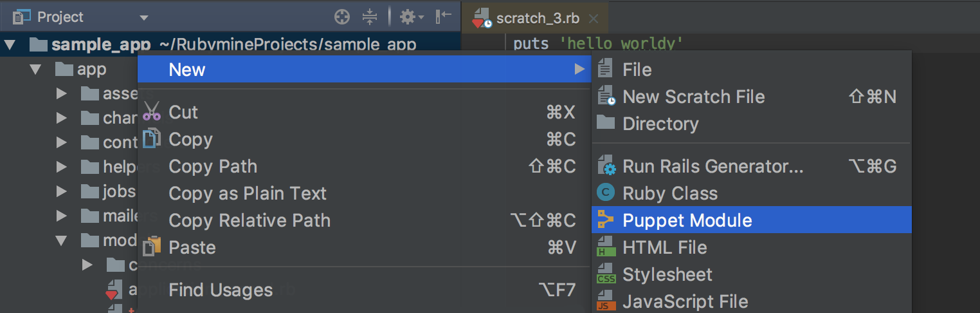Create a new JavaScript File

(752, 301)
